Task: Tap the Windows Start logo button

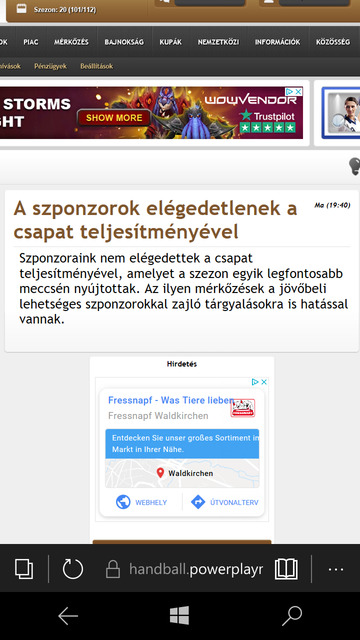Action: [180, 616]
